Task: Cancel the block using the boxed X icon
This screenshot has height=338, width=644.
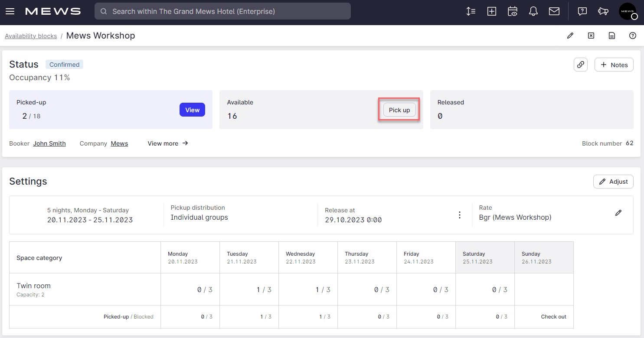Action: click(591, 36)
